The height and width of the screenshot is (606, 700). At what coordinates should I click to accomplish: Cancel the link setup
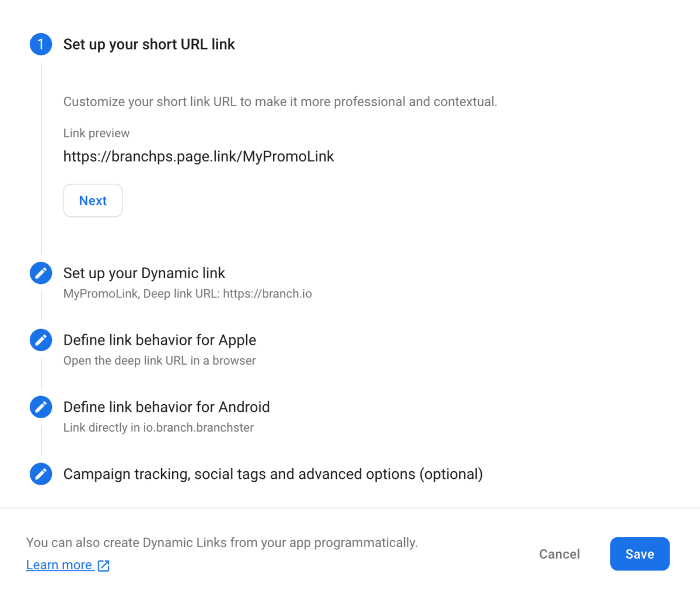(559, 554)
